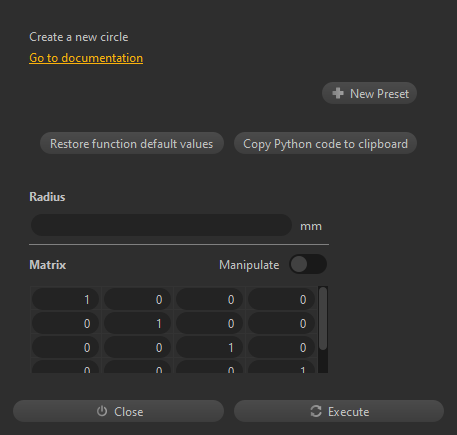The image size is (457, 435).
Task: Open the Go to documentation link
Action: click(x=86, y=58)
